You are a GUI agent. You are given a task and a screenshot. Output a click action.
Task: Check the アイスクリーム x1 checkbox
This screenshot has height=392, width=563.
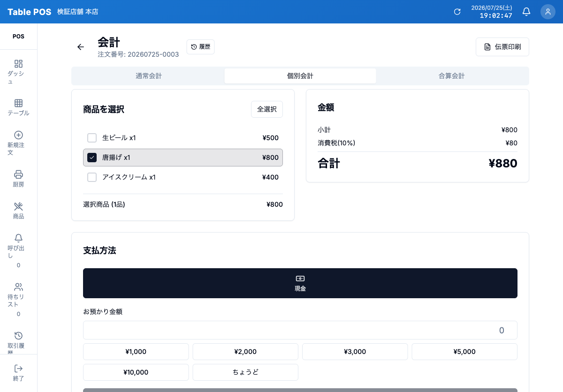[92, 177]
